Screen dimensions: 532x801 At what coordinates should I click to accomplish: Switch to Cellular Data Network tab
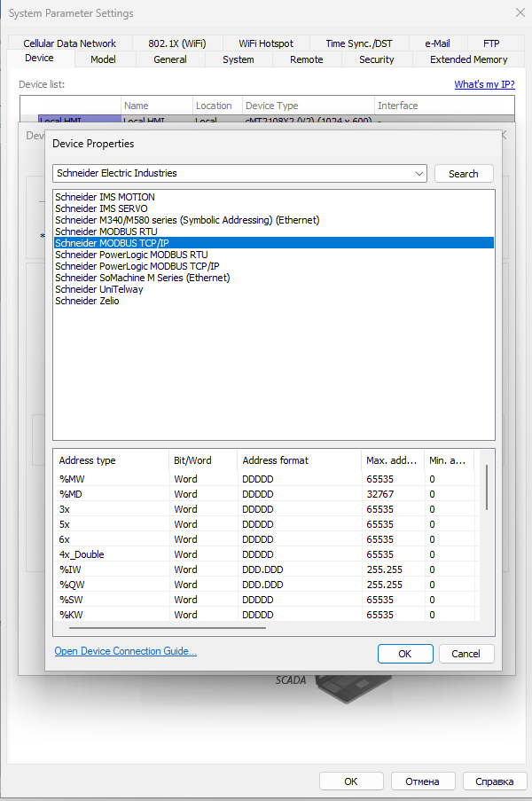(x=69, y=43)
